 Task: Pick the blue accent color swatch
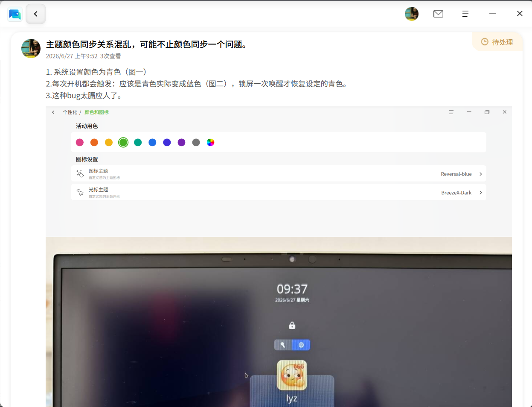152,143
